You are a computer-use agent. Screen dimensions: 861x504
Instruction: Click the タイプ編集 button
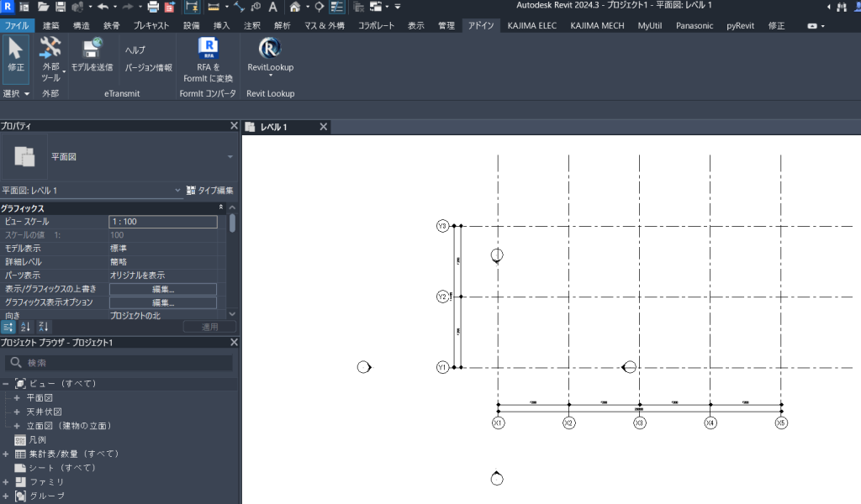(209, 191)
